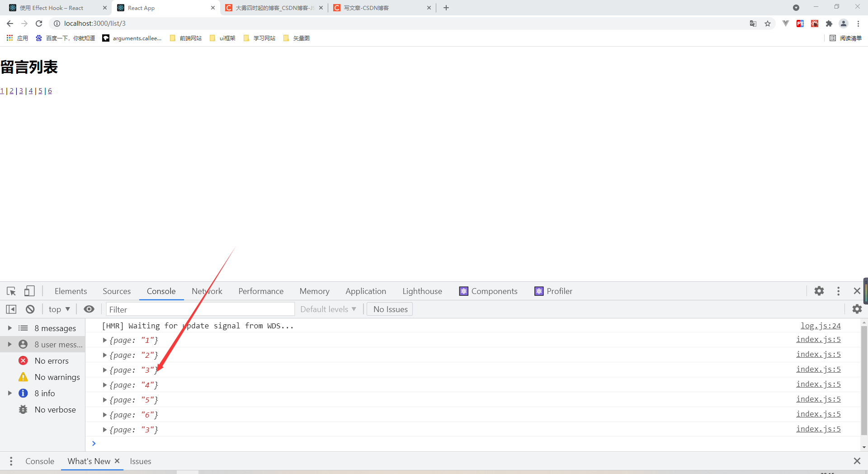The height and width of the screenshot is (474, 868).
Task: Close the DevTools panel
Action: 857,291
